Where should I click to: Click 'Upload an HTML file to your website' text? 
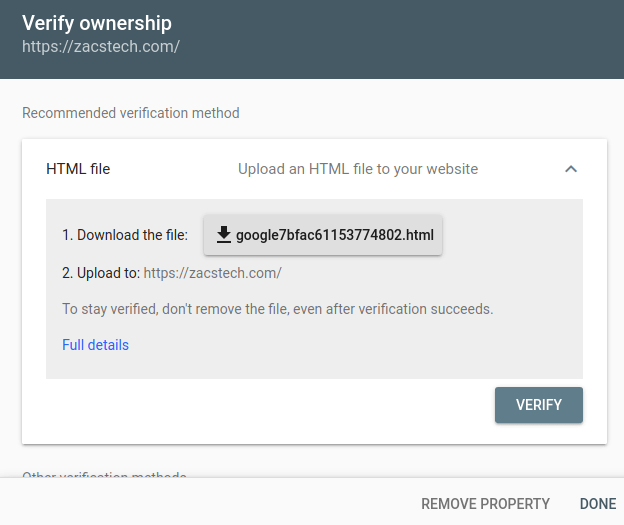[358, 169]
